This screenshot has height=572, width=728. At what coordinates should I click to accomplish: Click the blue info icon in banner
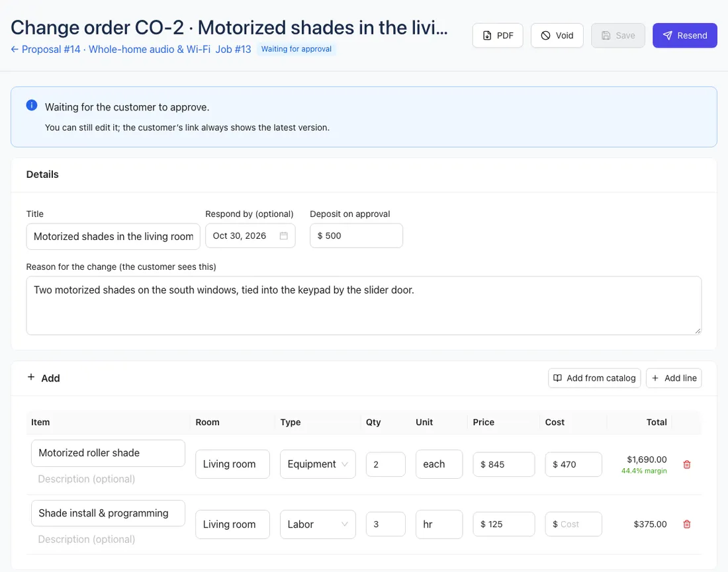[32, 105]
